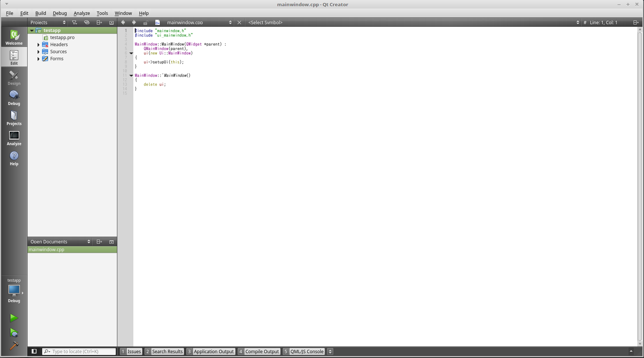Switch to Debug mode in sidebar
Viewport: 644px width, 358px height.
pos(14,98)
